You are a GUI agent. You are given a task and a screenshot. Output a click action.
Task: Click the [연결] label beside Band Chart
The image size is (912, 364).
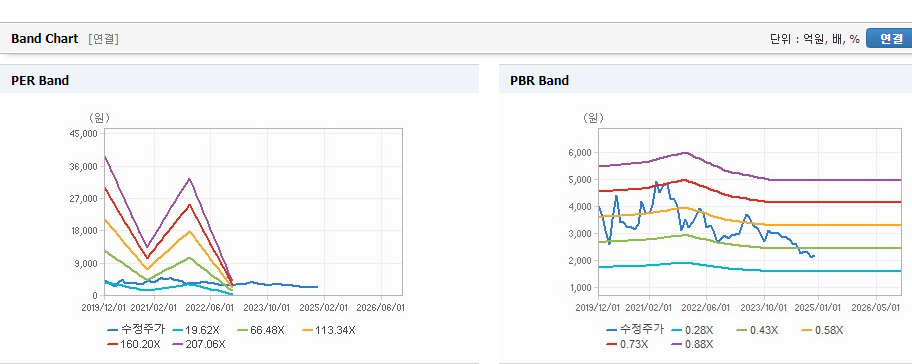[104, 39]
